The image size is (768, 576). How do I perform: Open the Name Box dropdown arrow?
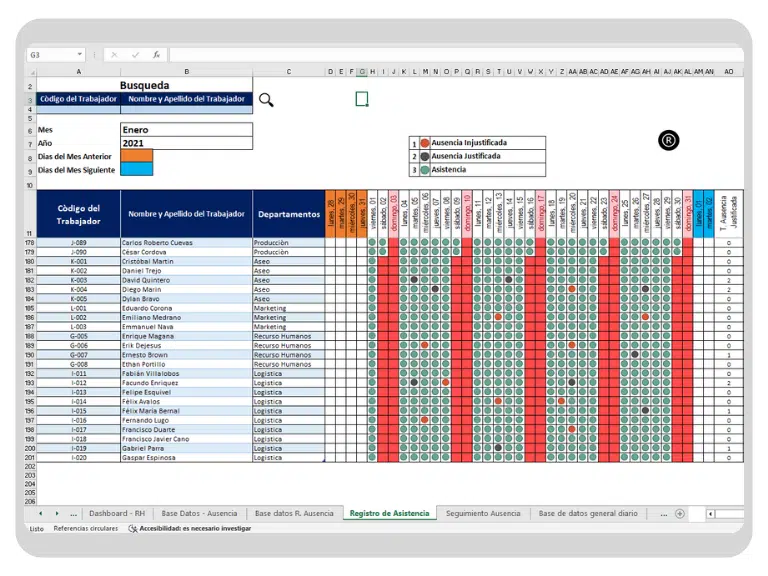tap(80, 55)
